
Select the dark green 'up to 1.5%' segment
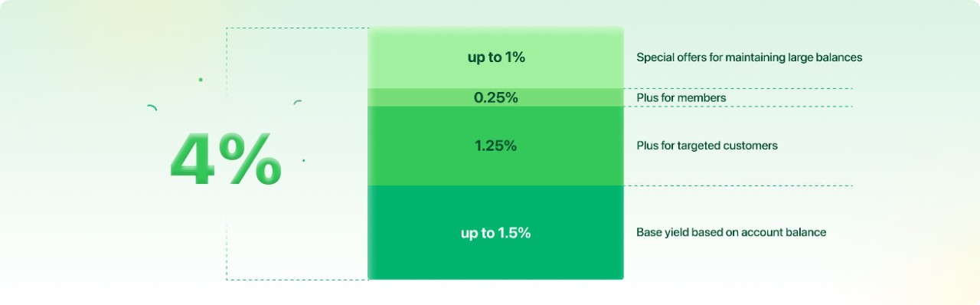(x=495, y=233)
